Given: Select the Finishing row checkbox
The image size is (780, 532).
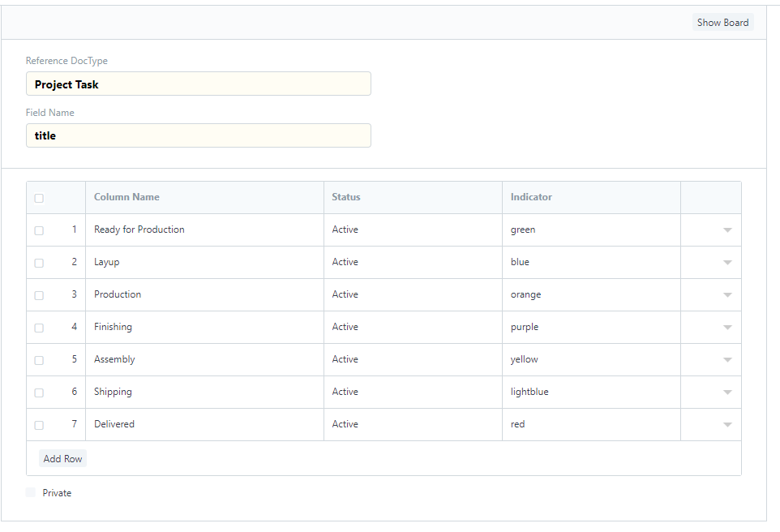Looking at the screenshot, I should click(x=39, y=328).
